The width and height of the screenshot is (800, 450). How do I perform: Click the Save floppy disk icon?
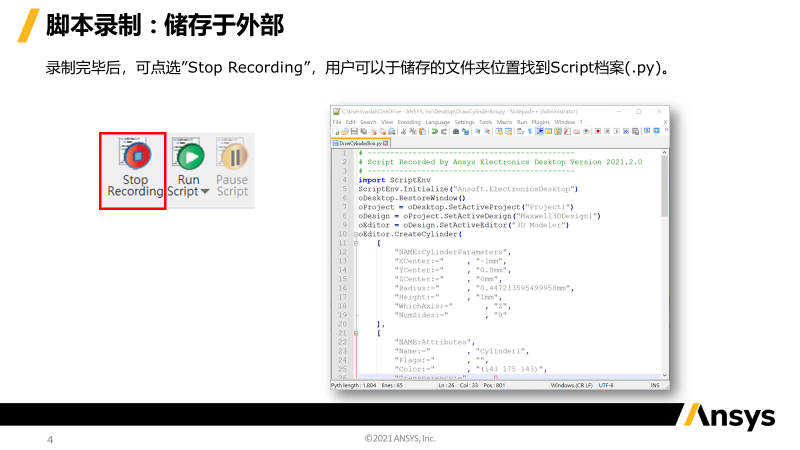coord(354,132)
